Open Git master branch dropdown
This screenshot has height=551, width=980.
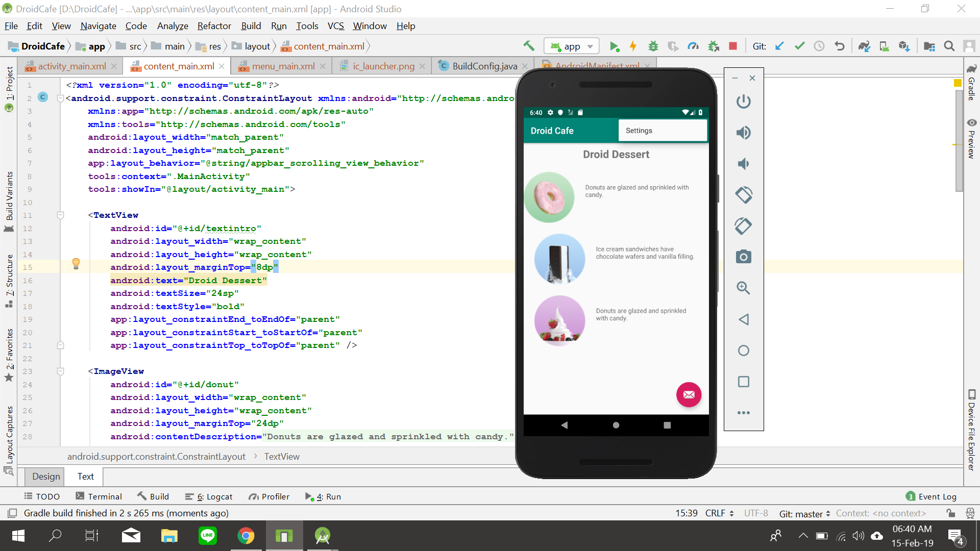coord(805,514)
